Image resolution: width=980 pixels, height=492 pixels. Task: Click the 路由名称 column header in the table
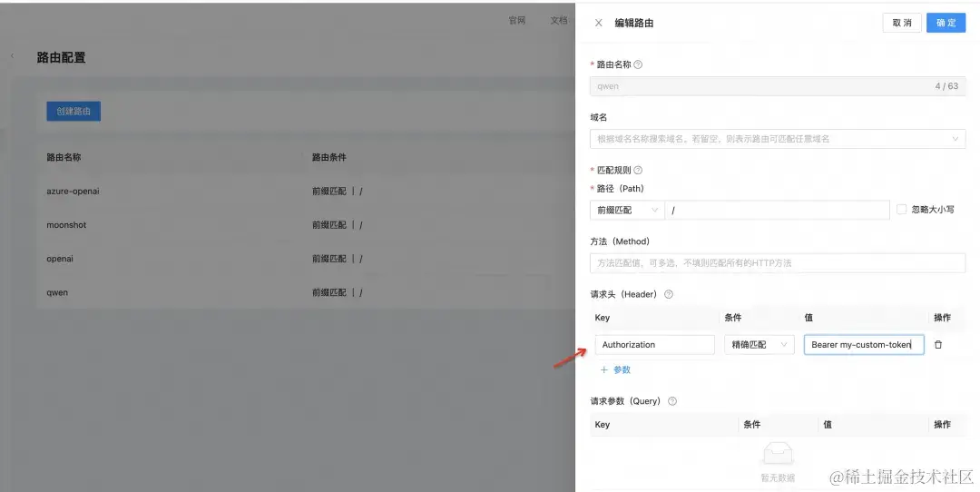(64, 158)
